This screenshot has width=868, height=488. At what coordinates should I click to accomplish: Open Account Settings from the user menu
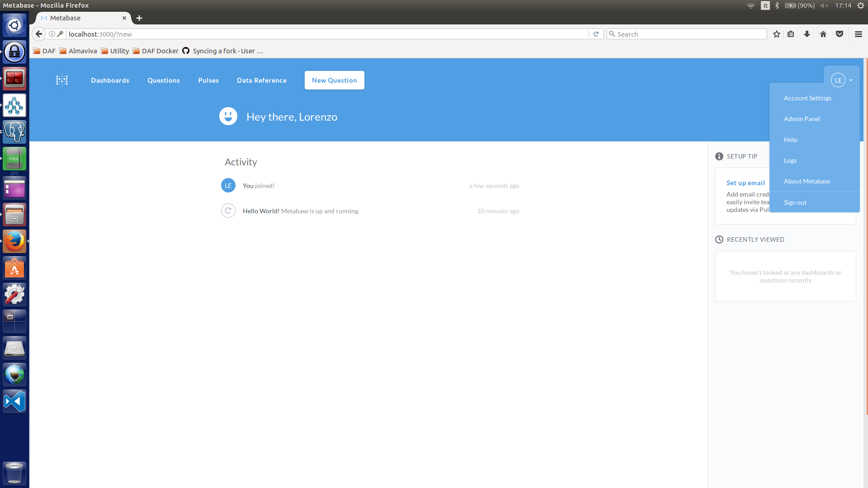pyautogui.click(x=807, y=98)
